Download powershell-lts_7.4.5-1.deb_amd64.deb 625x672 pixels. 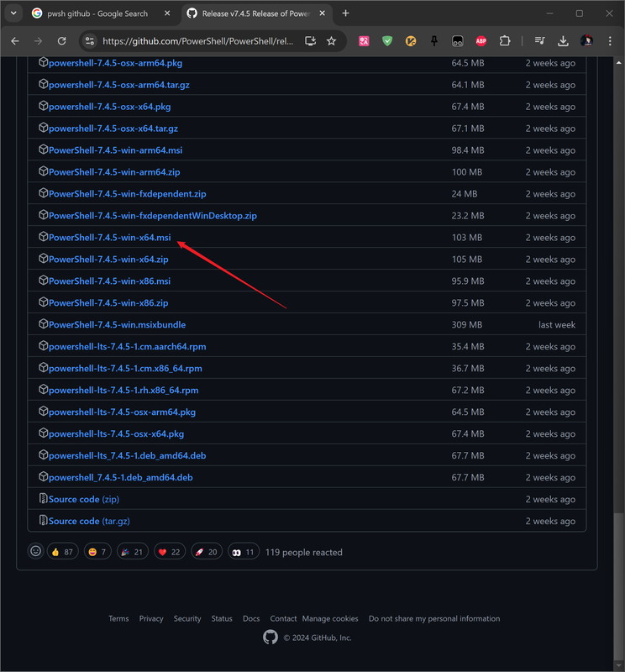pos(128,456)
